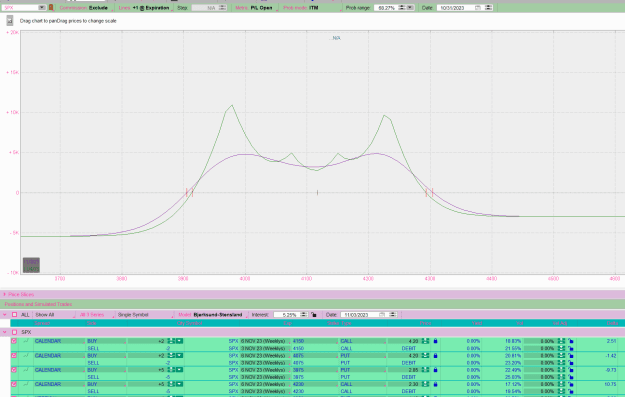The width and height of the screenshot is (625, 397).
Task: Click chart icon on first CALENDAR row
Action: coord(26,341)
